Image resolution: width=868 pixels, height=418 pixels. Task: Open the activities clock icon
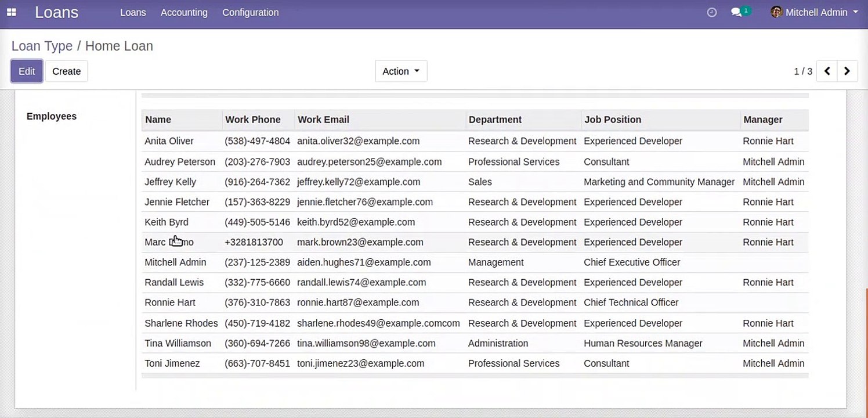pos(712,12)
